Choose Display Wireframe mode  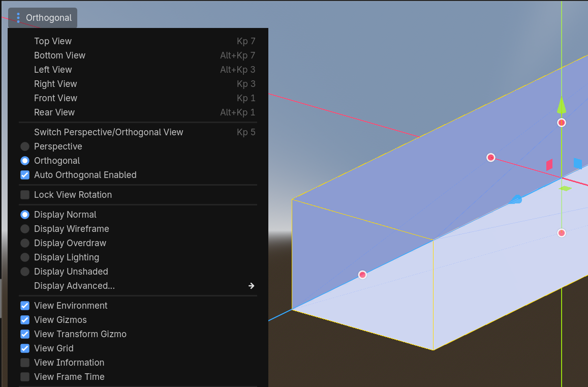25,229
